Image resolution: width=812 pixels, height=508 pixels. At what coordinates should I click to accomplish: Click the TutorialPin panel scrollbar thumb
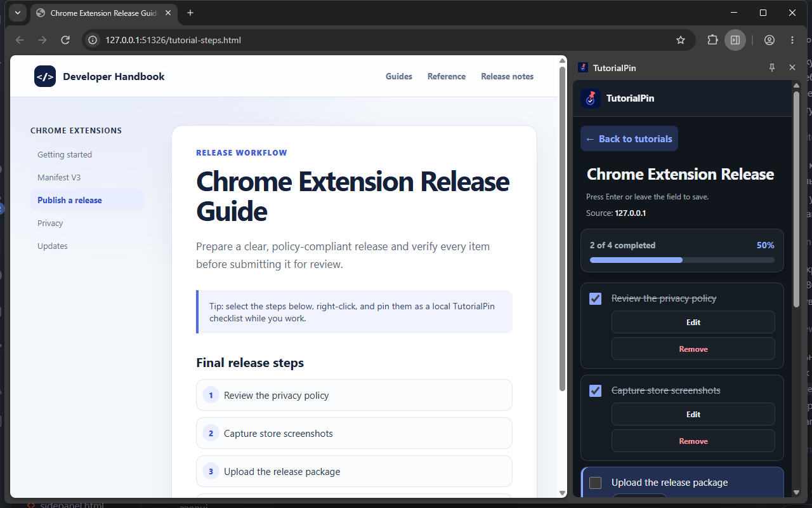pyautogui.click(x=797, y=199)
